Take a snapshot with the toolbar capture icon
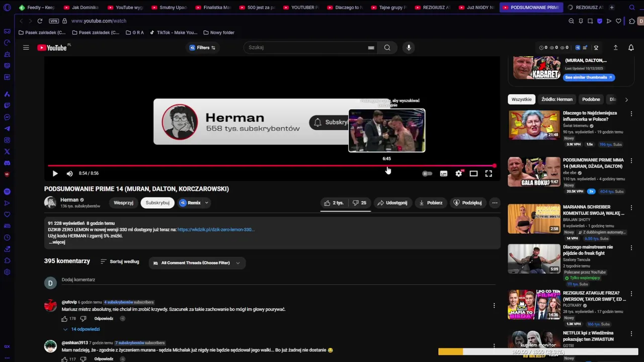The width and height of the screenshot is (644, 362). point(590,21)
